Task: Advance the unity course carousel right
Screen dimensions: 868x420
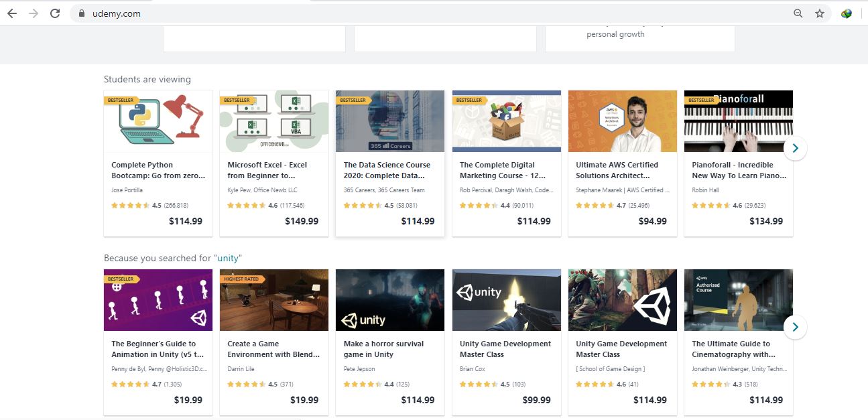Action: (x=795, y=327)
